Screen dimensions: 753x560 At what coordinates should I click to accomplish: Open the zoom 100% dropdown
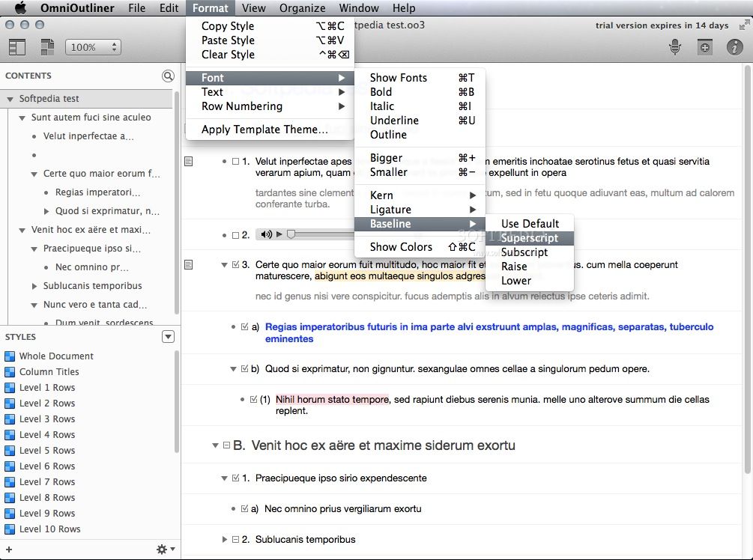click(93, 47)
